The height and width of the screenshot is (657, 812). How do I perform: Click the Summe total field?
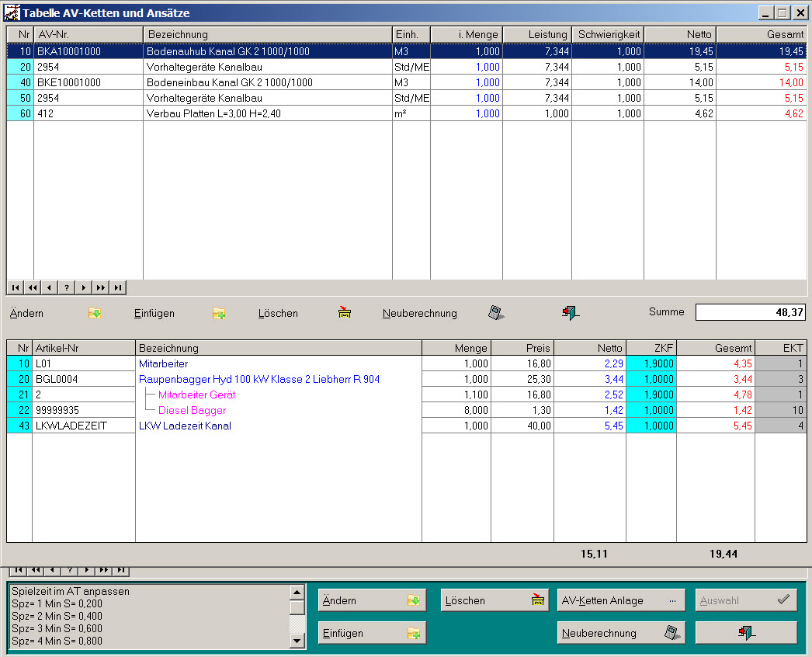(x=750, y=312)
